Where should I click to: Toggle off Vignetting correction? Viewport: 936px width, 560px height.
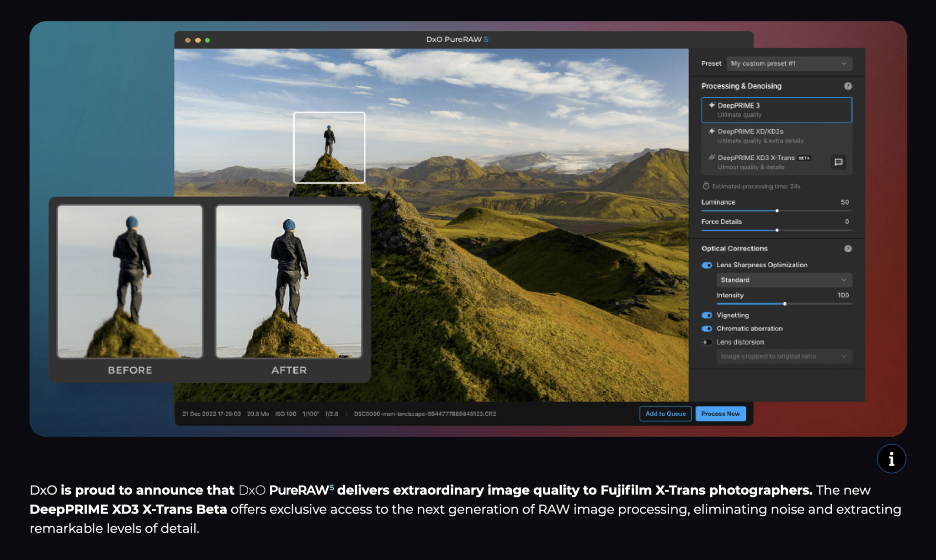[707, 315]
